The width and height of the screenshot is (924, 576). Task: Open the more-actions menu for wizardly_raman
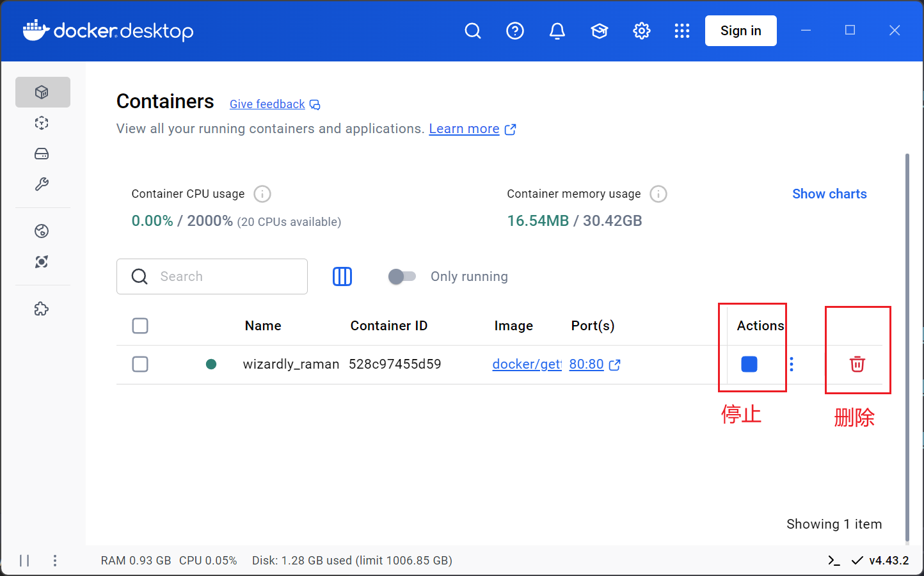[792, 364]
